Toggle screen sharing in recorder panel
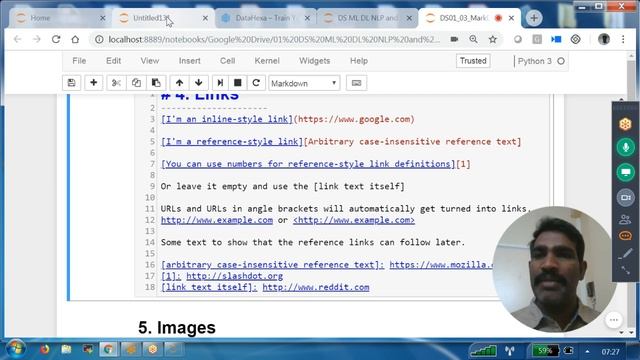The image size is (640, 360). click(x=625, y=172)
